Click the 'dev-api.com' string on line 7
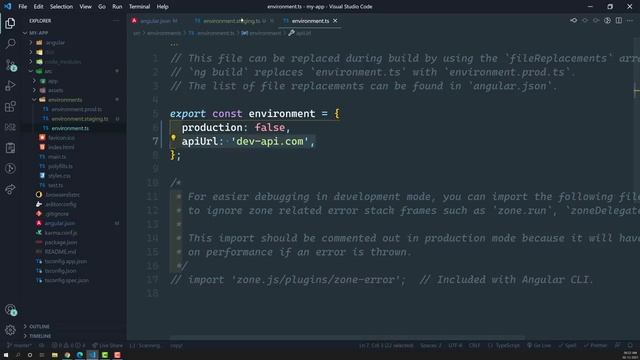This screenshot has width=640, height=360. click(269, 141)
